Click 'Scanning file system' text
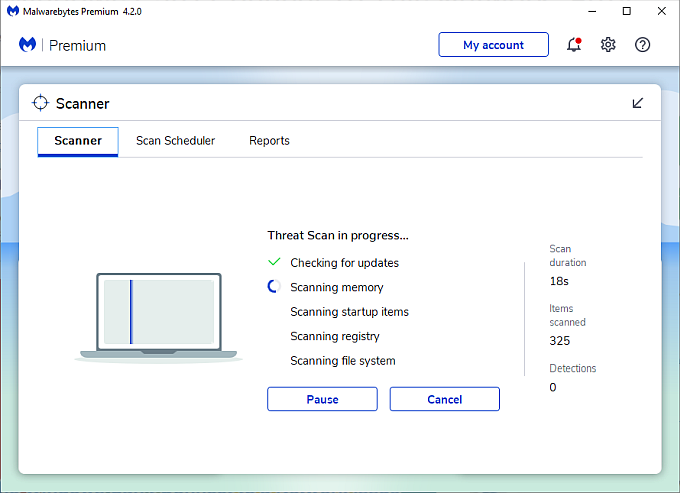 point(343,361)
